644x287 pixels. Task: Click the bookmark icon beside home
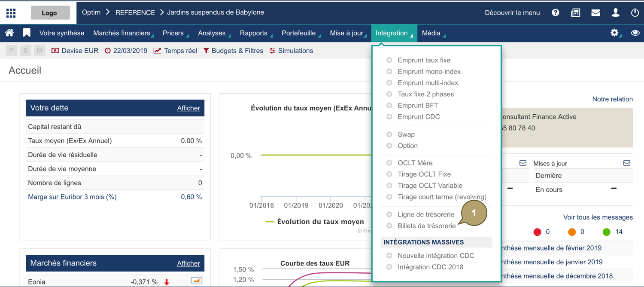[x=27, y=33]
